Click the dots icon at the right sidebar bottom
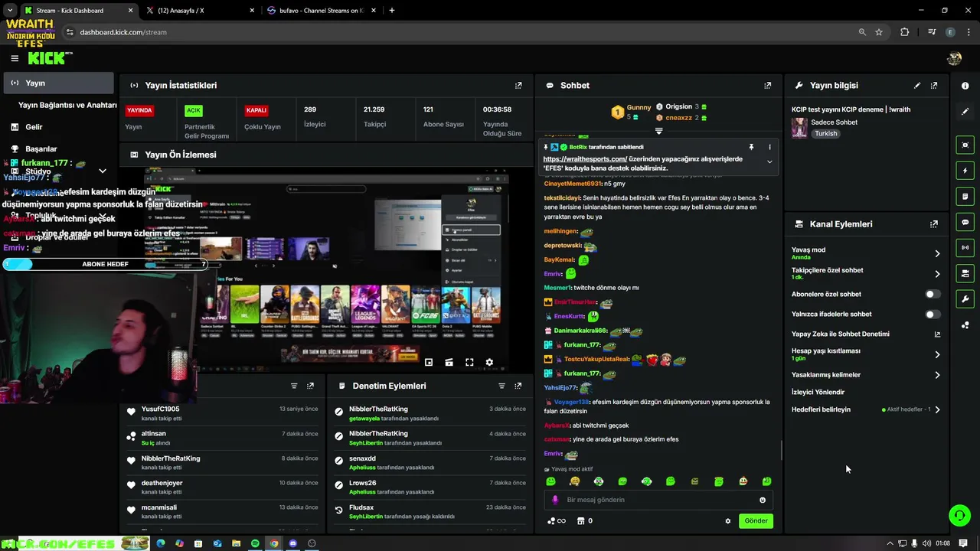 [x=965, y=325]
